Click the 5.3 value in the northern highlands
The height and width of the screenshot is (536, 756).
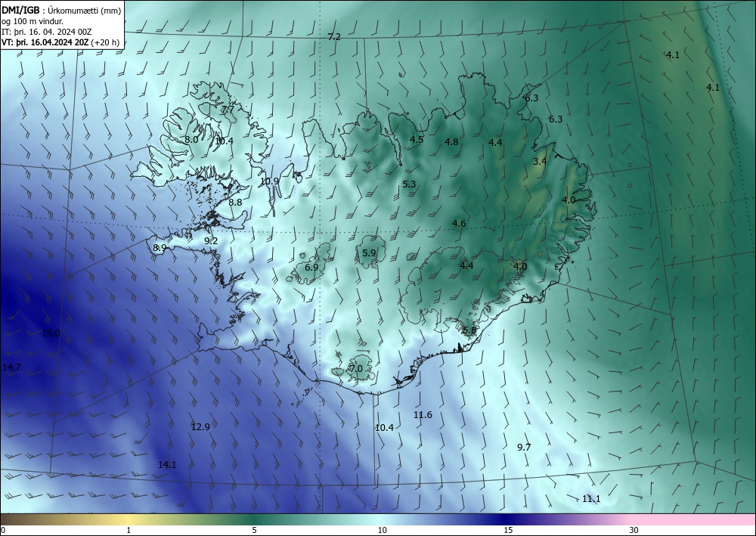point(409,184)
